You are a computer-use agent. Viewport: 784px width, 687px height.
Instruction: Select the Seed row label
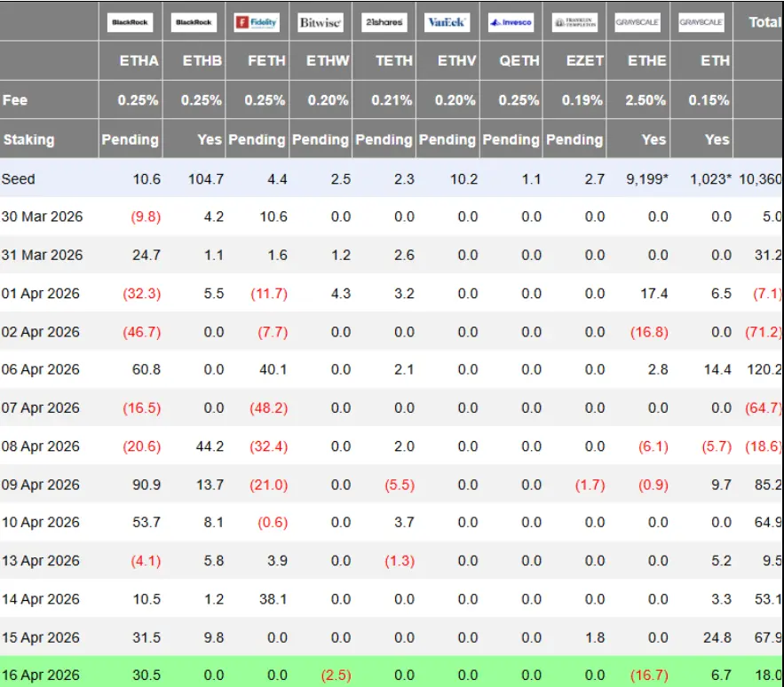point(18,179)
